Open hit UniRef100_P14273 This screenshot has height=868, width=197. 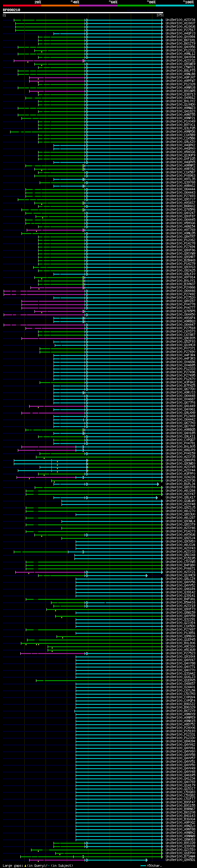180,532
